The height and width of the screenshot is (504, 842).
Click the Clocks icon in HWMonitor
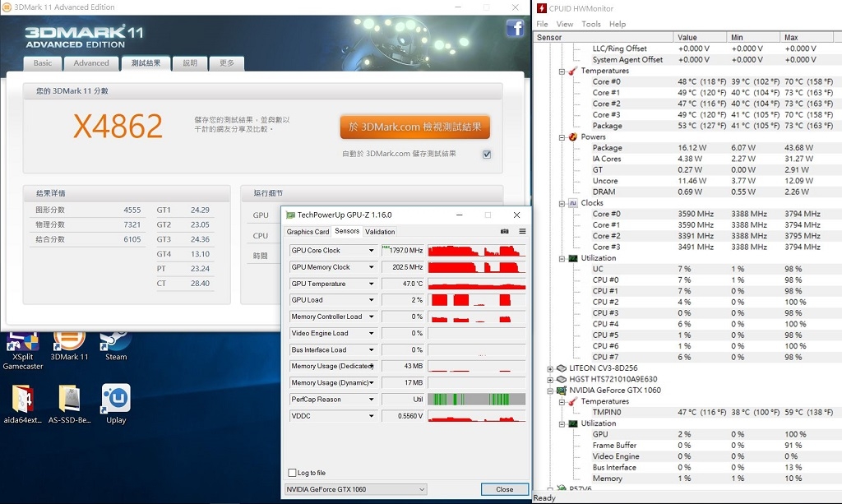point(573,203)
